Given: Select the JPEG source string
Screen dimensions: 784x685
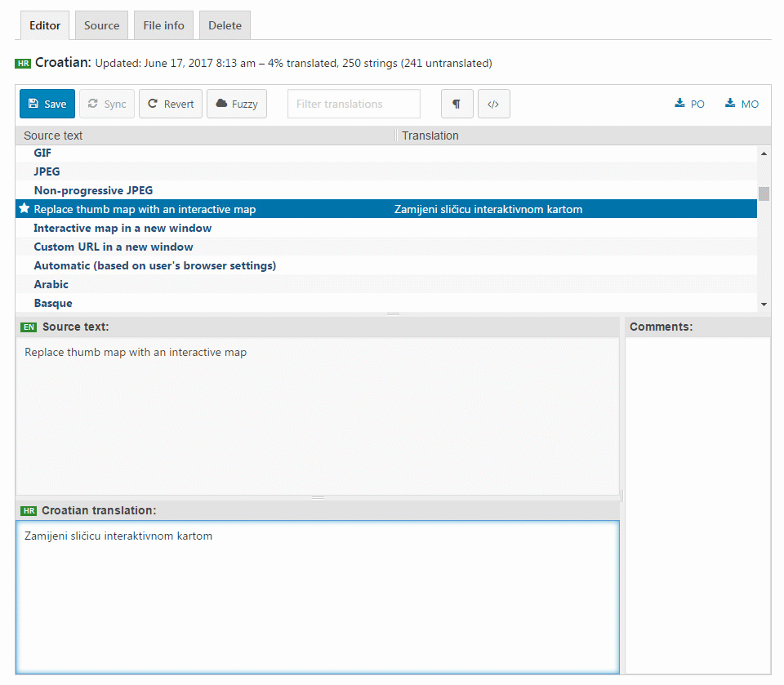Looking at the screenshot, I should (47, 171).
